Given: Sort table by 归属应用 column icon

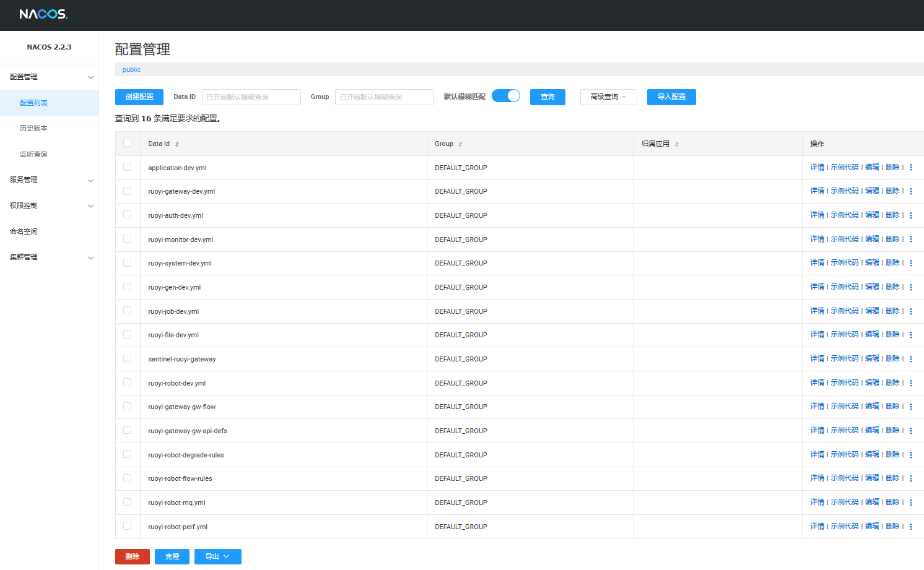Looking at the screenshot, I should tap(676, 144).
